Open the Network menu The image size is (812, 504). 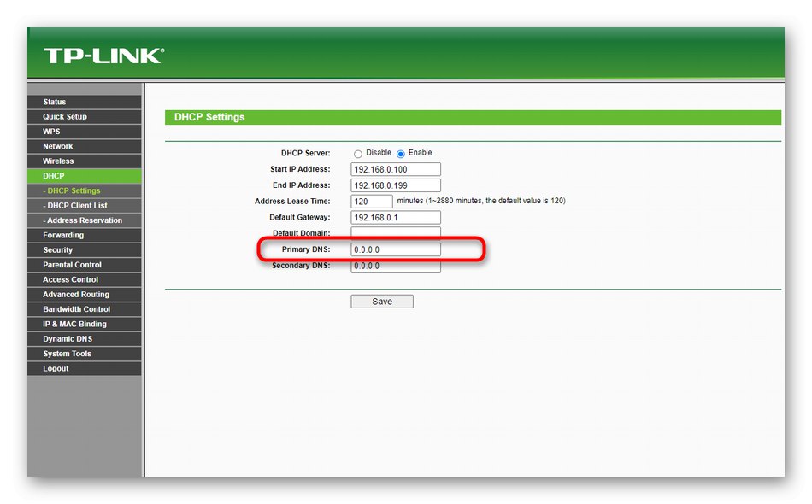[85, 146]
